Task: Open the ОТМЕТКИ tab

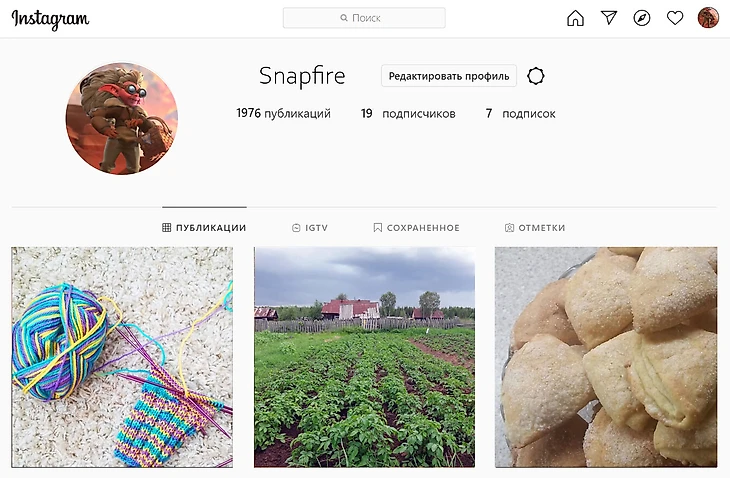Action: (x=535, y=228)
